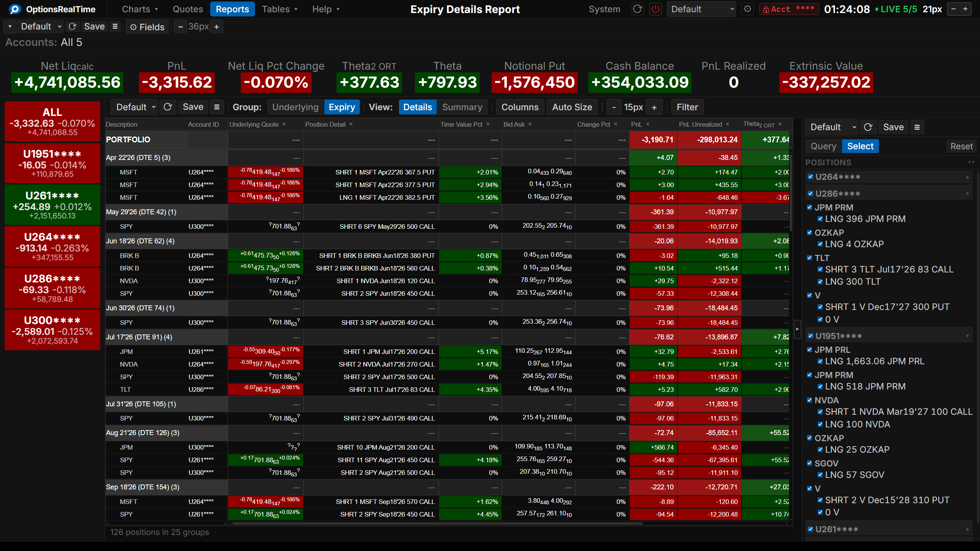Open the hamburger menu left of Fields

click(115, 27)
